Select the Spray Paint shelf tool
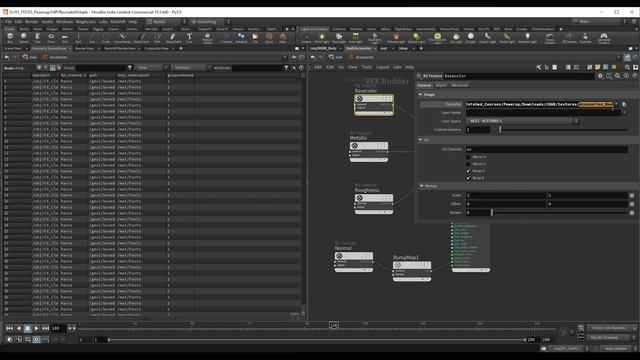Image resolution: width=640 pixels, height=360 pixels. point(173,38)
